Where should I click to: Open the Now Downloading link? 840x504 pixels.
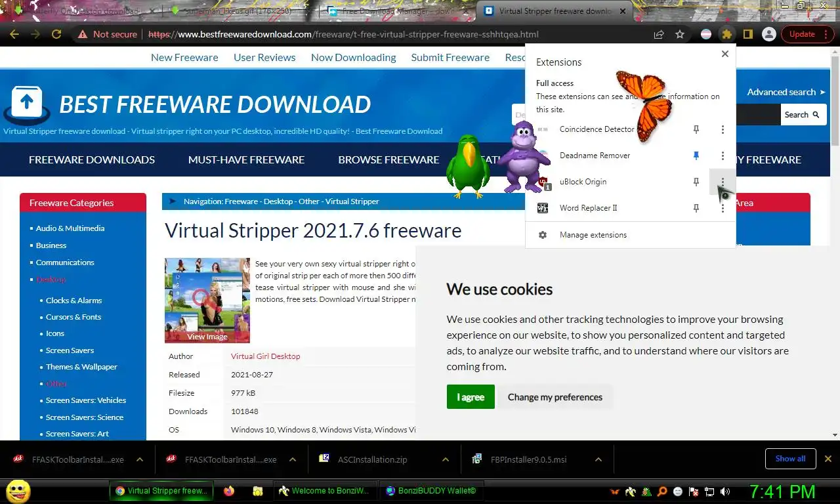tap(353, 57)
